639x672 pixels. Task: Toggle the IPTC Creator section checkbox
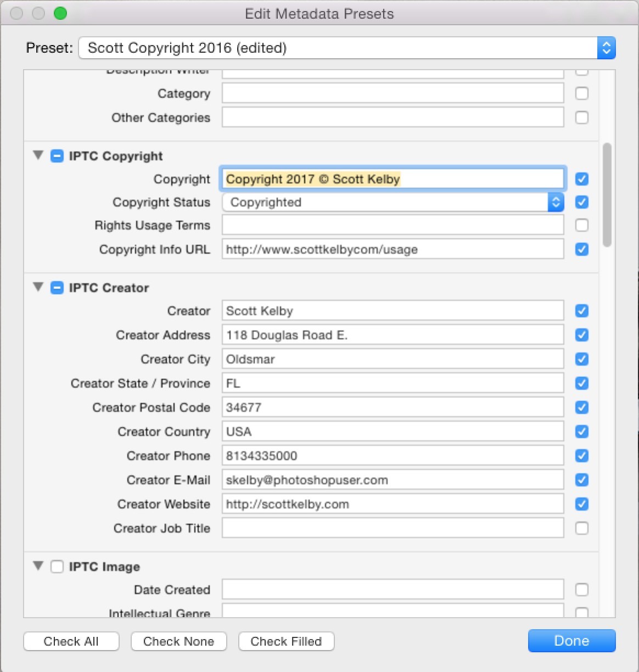tap(57, 287)
